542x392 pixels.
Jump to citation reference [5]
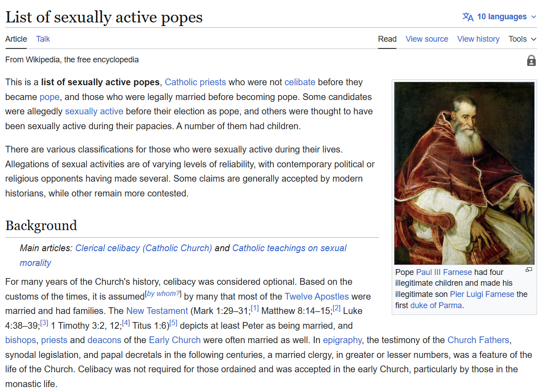174,323
